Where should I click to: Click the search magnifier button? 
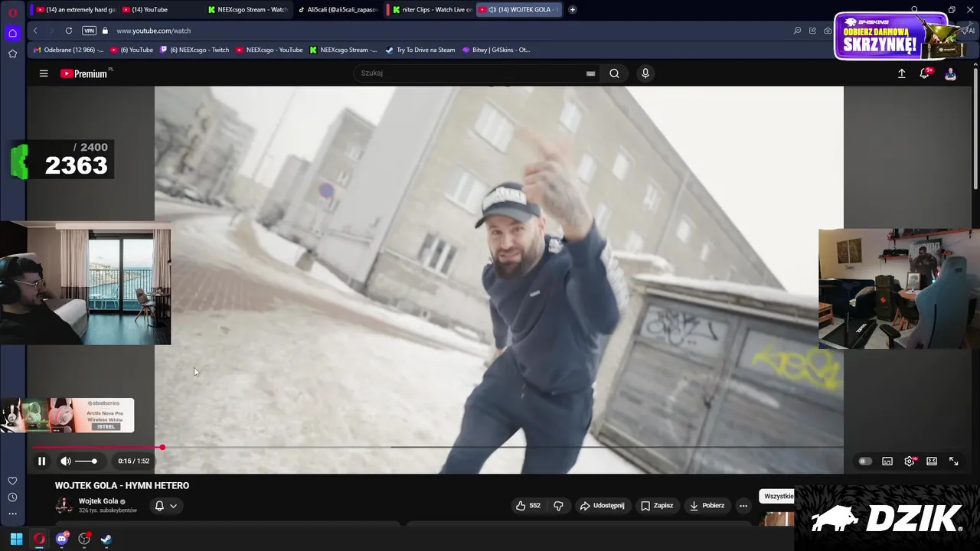click(x=614, y=73)
